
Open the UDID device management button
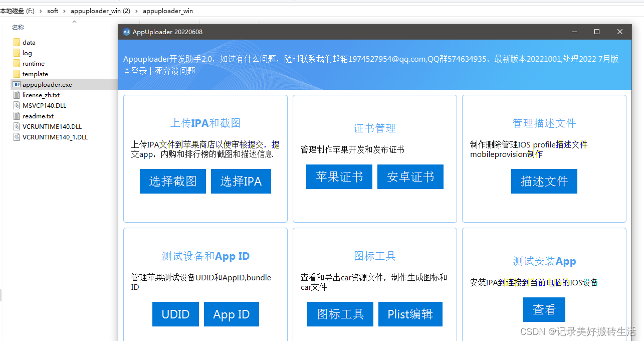[175, 314]
